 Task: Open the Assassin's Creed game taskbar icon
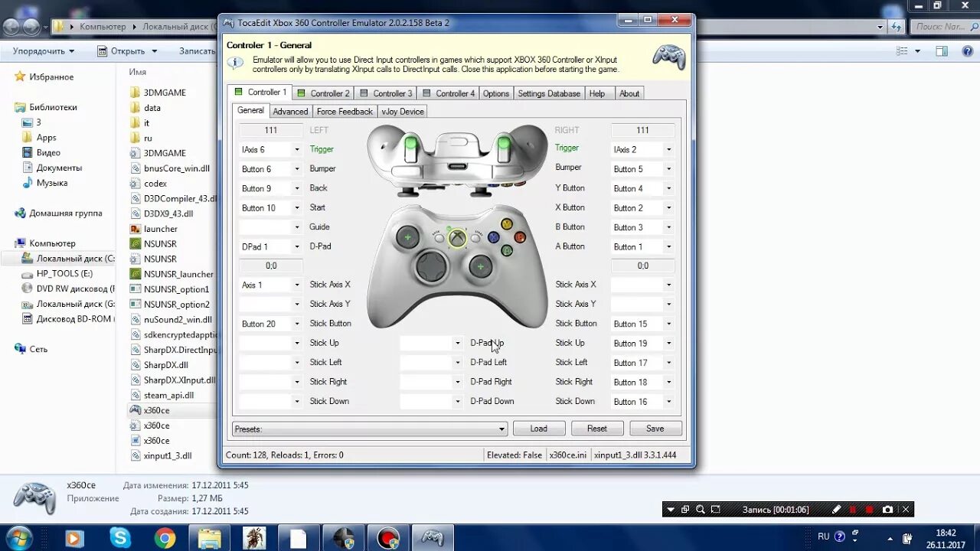253,538
